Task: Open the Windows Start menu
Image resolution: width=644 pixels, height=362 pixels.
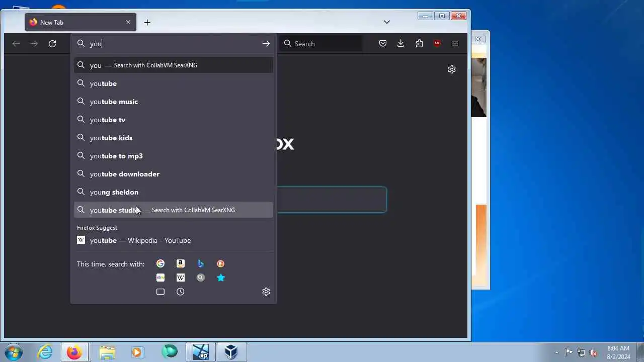Action: 14,352
